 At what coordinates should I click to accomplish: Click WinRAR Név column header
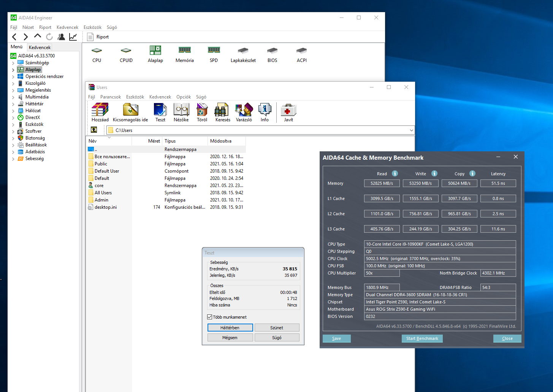tap(109, 141)
